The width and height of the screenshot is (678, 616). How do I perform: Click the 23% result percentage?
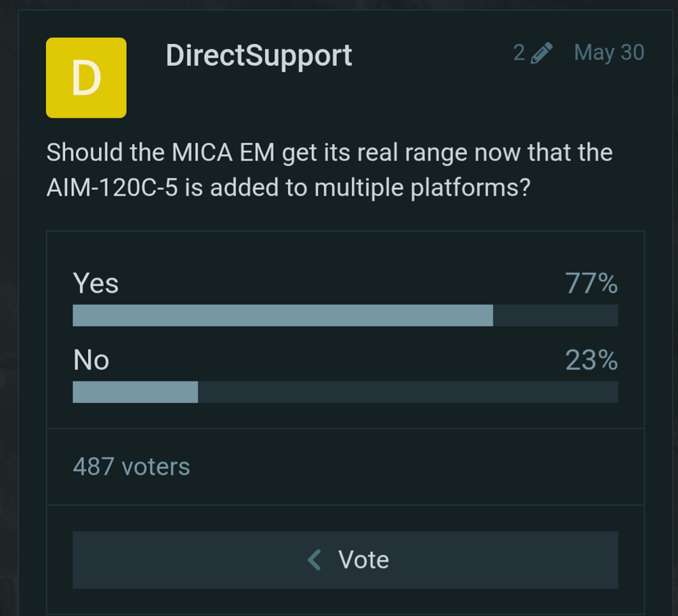(x=591, y=360)
